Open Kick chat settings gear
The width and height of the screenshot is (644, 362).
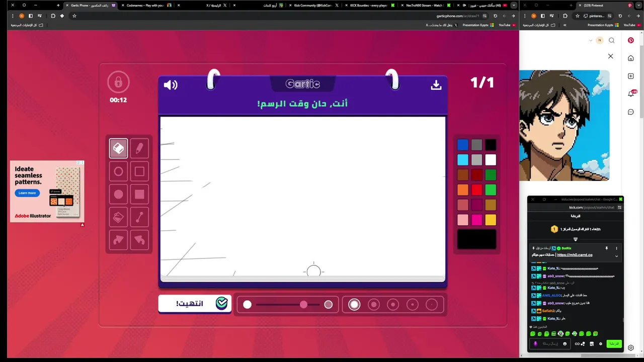[600, 344]
